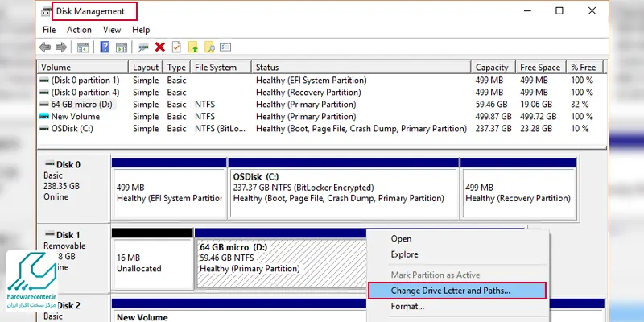The width and height of the screenshot is (644, 322).
Task: Click the checklist settings toolbar icon
Action: tap(225, 47)
